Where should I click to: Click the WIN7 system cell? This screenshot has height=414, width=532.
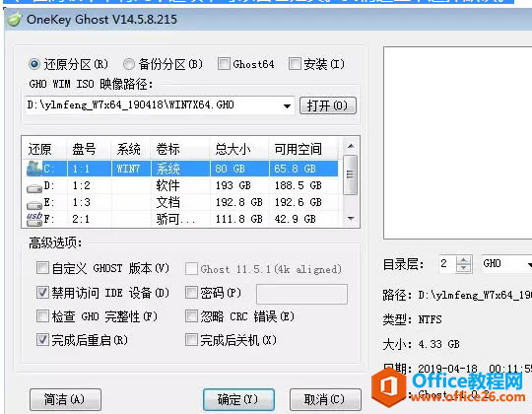[128, 169]
